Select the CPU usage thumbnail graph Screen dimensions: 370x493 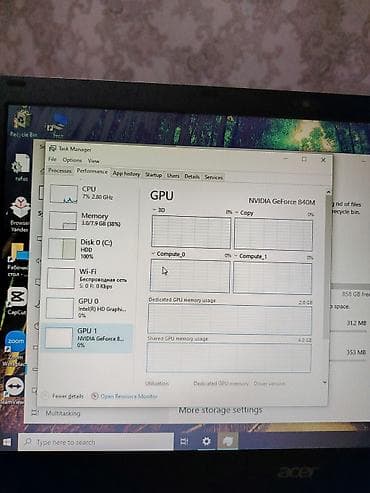64,194
